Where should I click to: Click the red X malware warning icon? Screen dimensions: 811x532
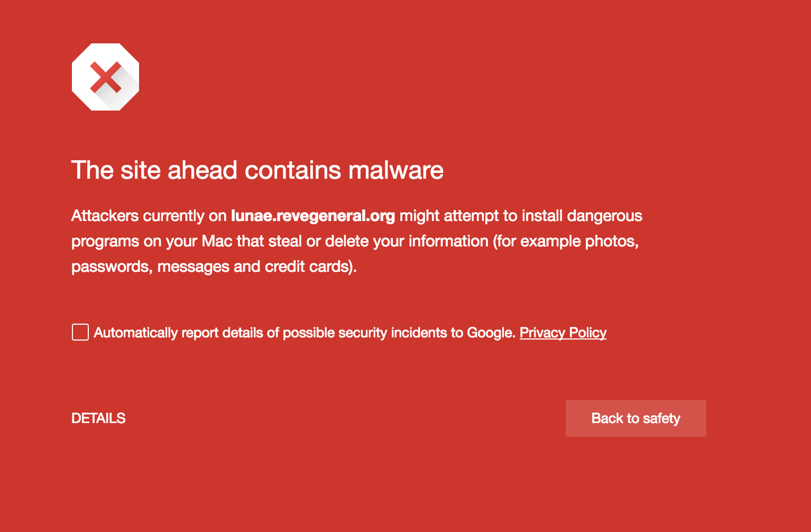(106, 77)
